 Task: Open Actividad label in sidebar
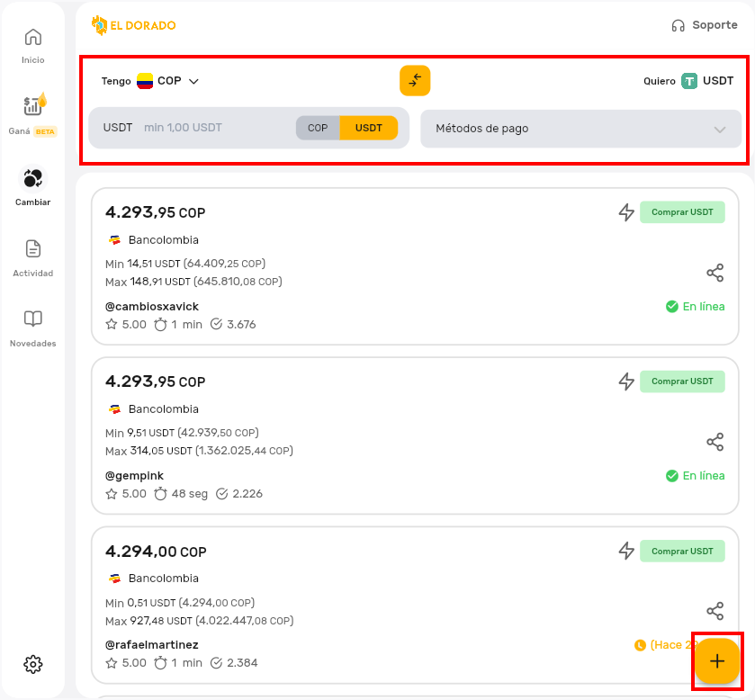(x=32, y=273)
